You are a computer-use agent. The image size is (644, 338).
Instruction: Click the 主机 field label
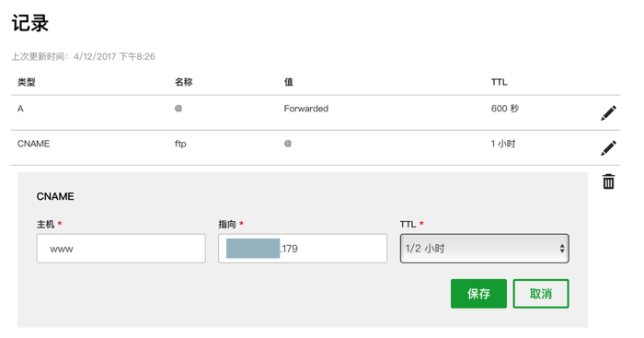click(x=46, y=224)
